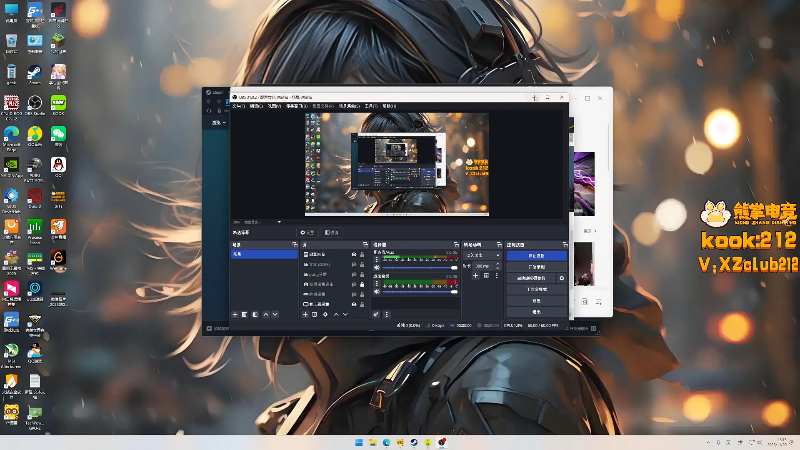Toggle the lock on the first source row

362,254
